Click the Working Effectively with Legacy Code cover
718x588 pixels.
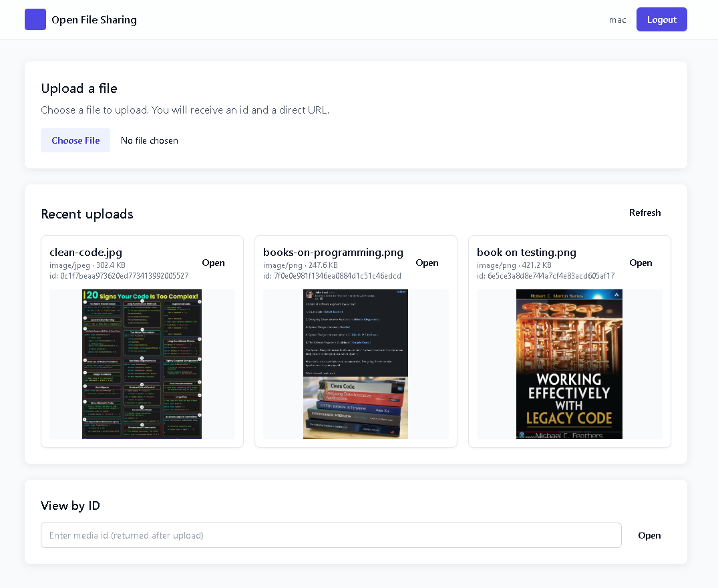point(569,364)
